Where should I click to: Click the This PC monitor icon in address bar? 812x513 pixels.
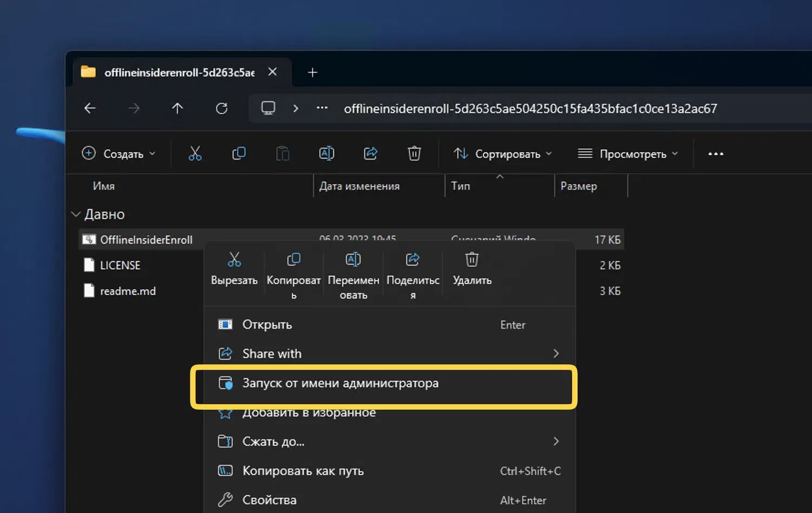pyautogui.click(x=268, y=108)
